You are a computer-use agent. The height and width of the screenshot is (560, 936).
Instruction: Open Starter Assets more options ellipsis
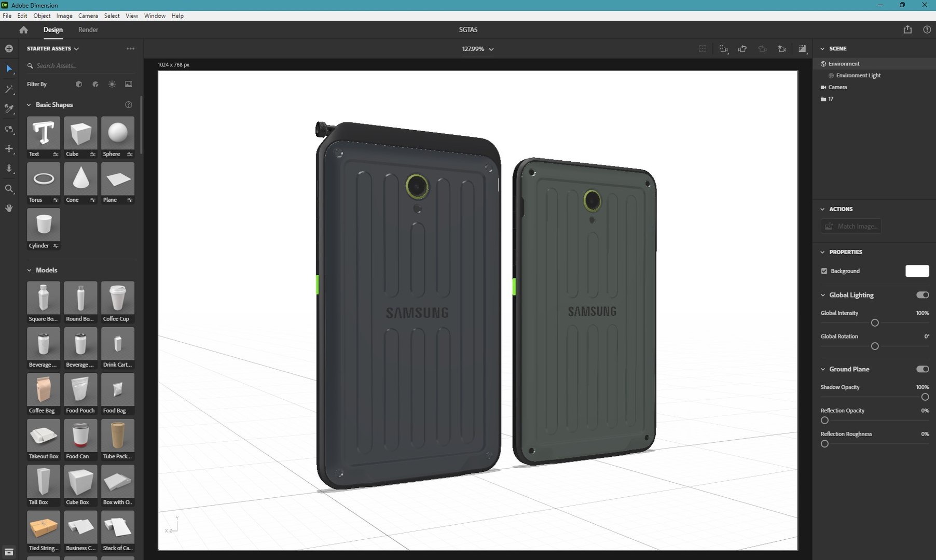click(x=130, y=48)
